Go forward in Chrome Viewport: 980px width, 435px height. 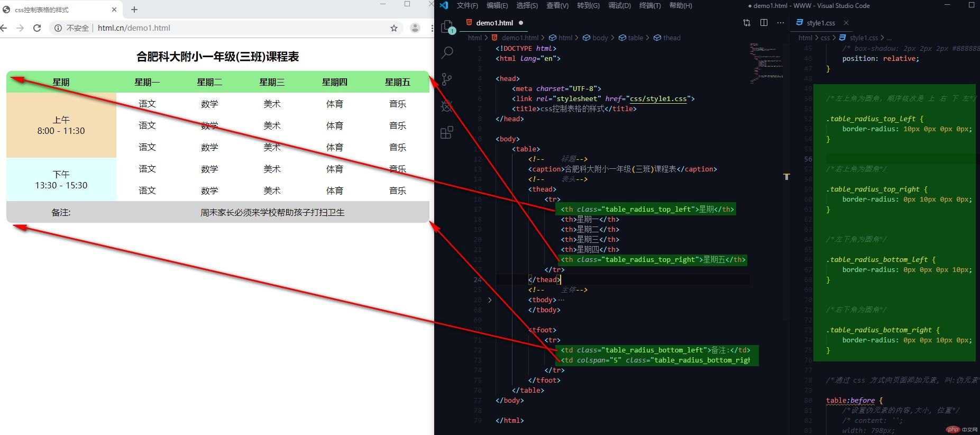[20, 28]
